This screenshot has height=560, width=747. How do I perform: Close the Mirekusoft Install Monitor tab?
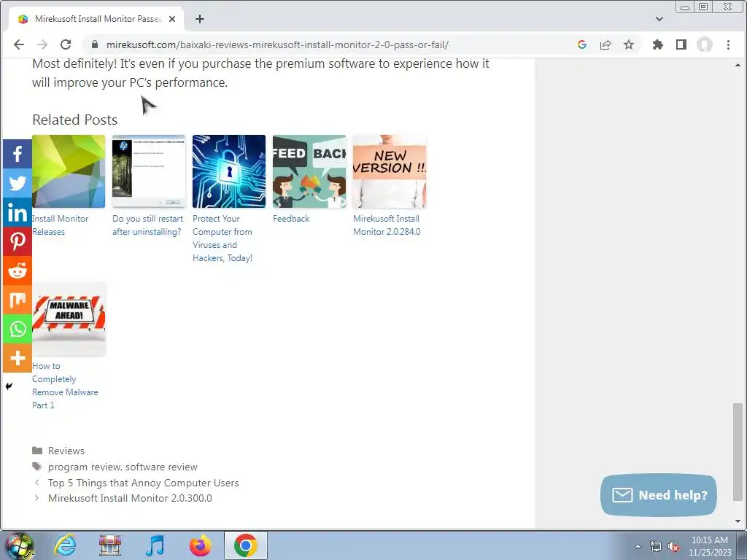[x=172, y=19]
